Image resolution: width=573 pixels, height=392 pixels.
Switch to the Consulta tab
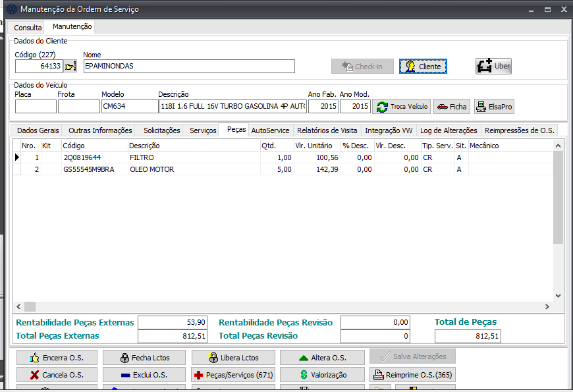[x=28, y=28]
